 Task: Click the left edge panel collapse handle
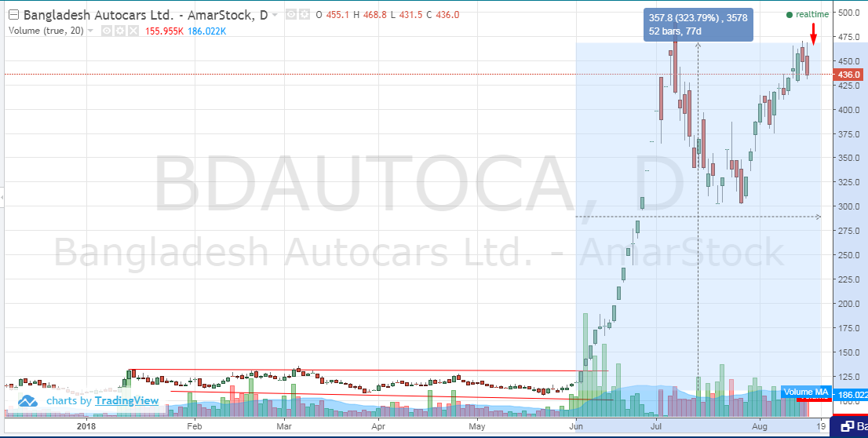(x=2, y=197)
